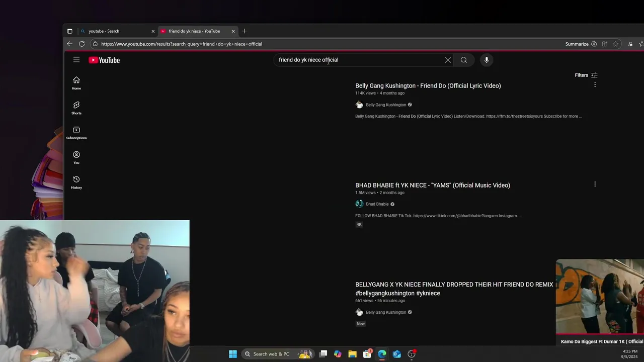This screenshot has width=644, height=362.
Task: Click the New badge under remix video
Action: click(x=361, y=324)
